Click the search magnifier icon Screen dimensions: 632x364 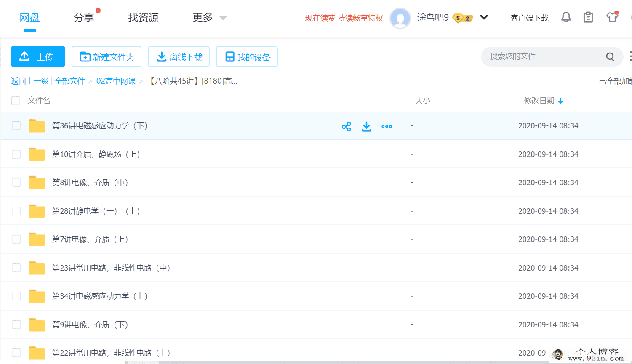coord(610,57)
